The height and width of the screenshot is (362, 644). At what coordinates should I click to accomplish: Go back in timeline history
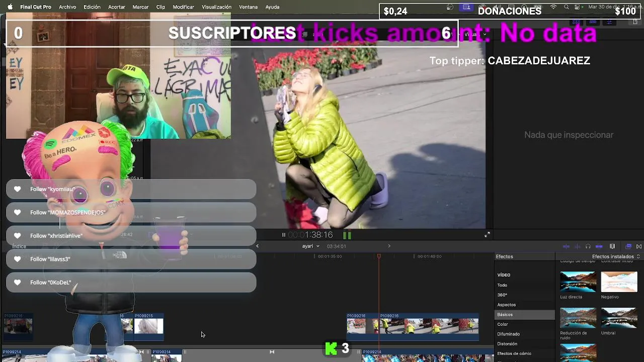258,246
